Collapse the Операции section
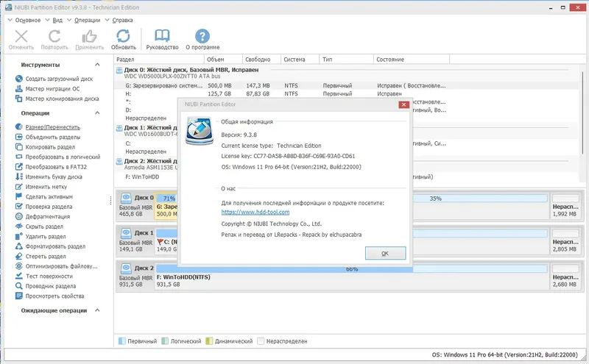 coord(97,113)
